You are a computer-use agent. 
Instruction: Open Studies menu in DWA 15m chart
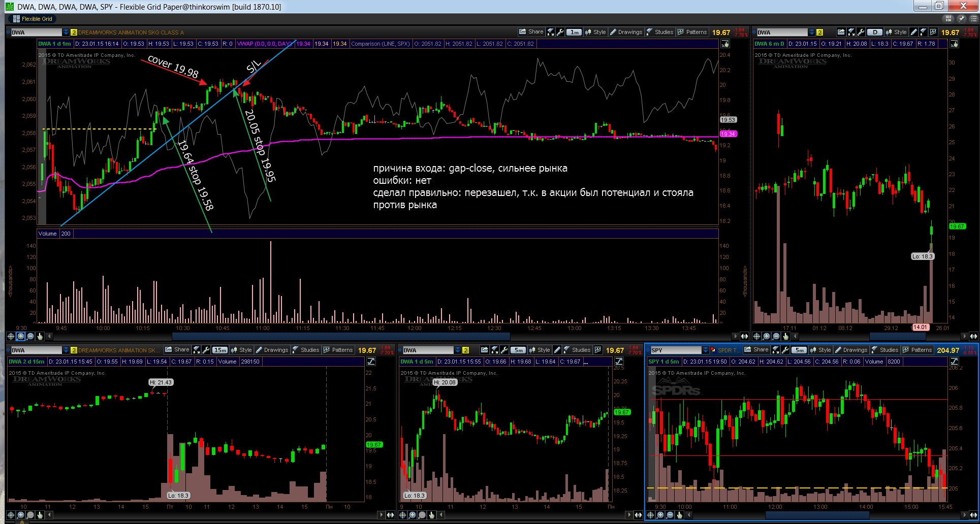[x=305, y=350]
